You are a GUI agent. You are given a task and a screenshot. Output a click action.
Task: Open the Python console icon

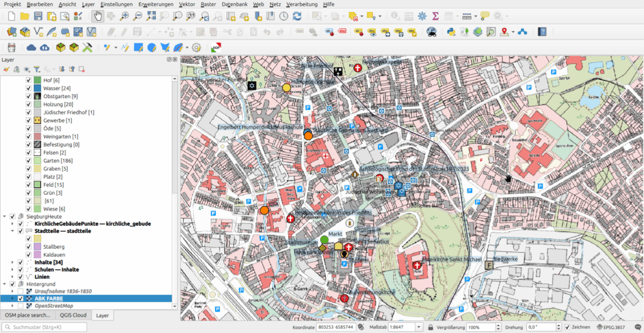click(450, 31)
